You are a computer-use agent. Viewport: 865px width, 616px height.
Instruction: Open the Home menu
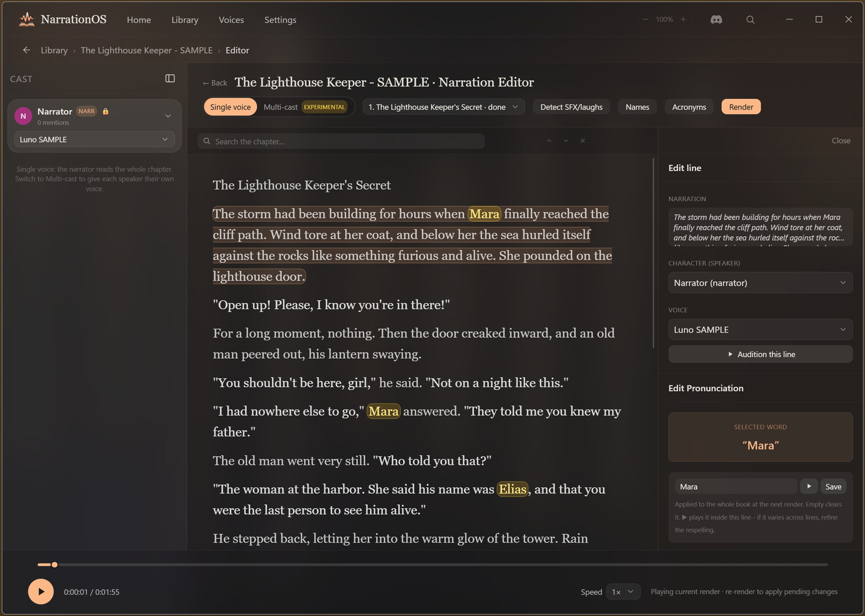pyautogui.click(x=139, y=20)
